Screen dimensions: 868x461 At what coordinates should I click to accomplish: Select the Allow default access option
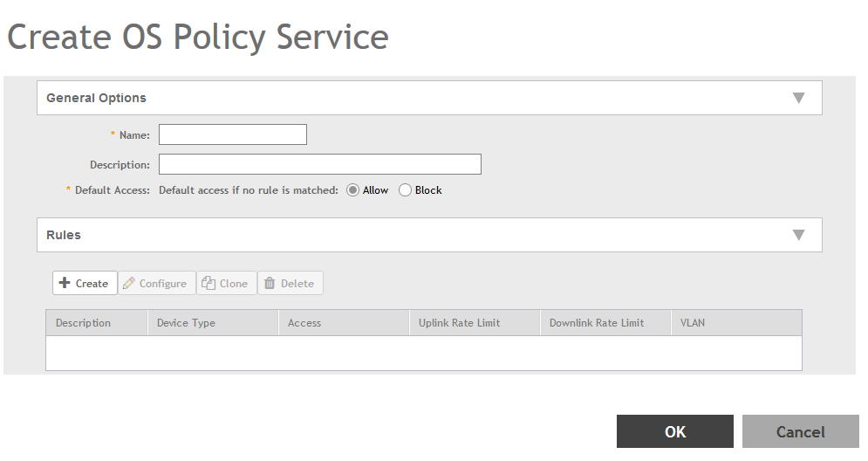(353, 190)
